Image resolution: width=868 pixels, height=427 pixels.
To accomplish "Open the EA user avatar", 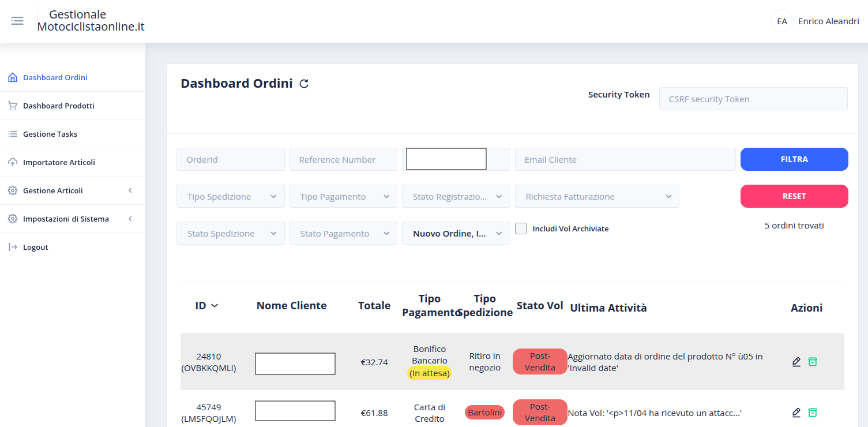I will [x=781, y=21].
